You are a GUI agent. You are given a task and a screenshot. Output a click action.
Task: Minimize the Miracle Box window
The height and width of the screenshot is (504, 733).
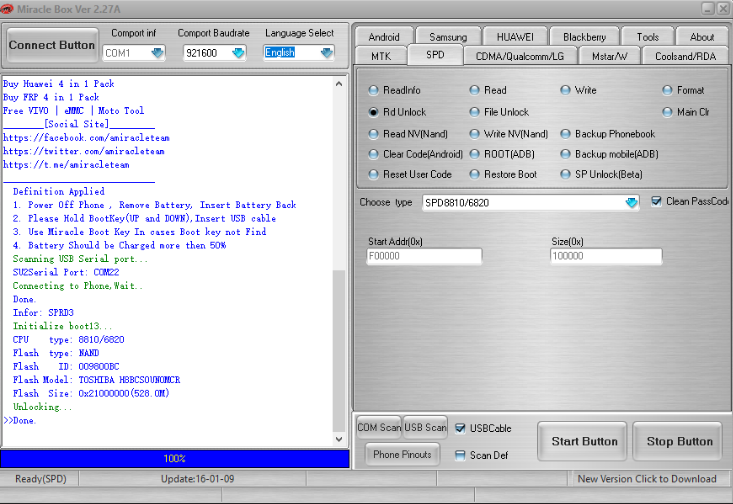(708, 8)
